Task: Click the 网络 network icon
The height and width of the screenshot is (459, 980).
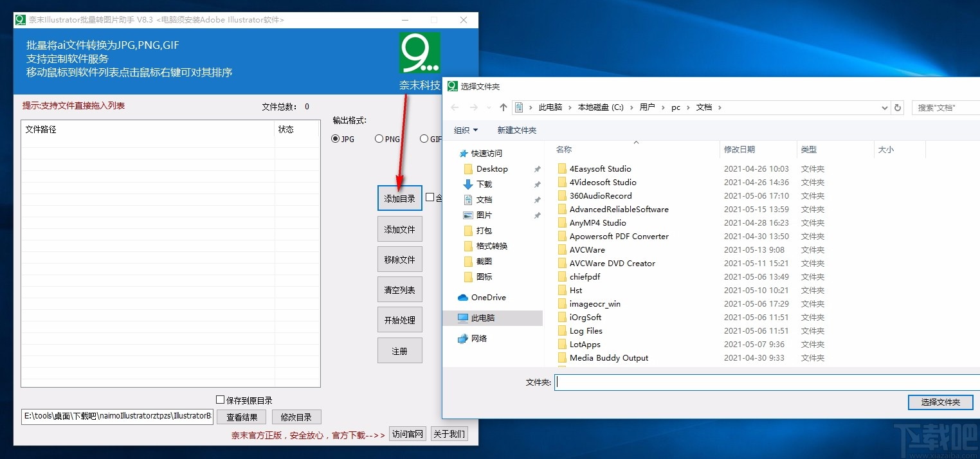Action: (x=463, y=339)
